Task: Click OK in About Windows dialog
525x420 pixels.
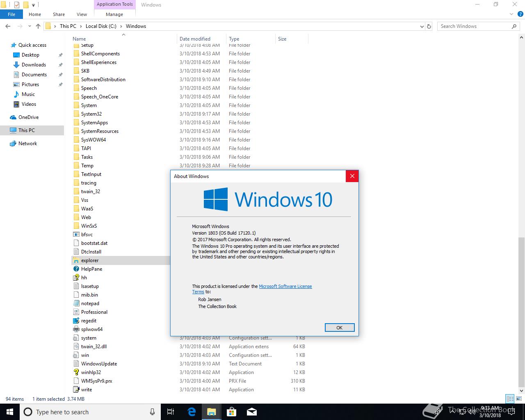Action: 339,328
